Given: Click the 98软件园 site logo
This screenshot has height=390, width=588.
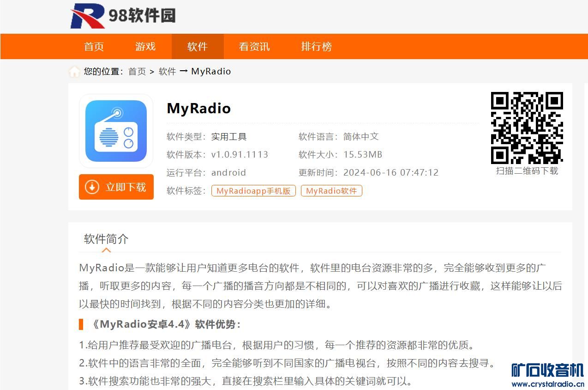Looking at the screenshot, I should tap(123, 16).
